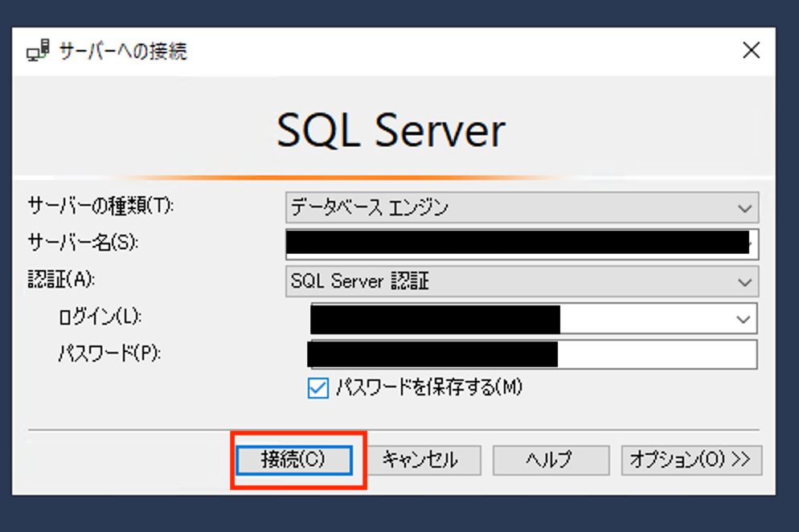Expand オプション(O) >> advanced options
Screen dimensions: 799x532
[x=691, y=460]
